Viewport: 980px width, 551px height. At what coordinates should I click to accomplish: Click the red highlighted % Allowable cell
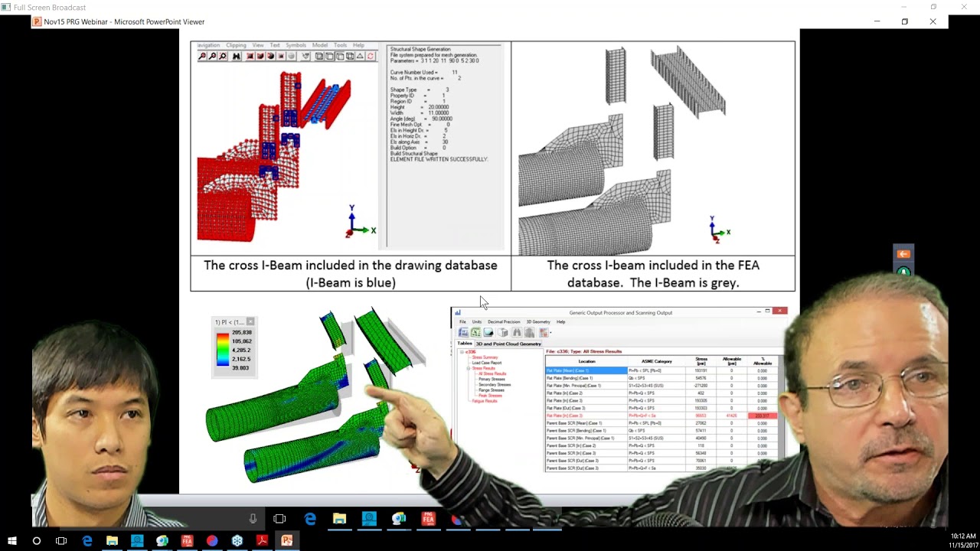pos(762,416)
